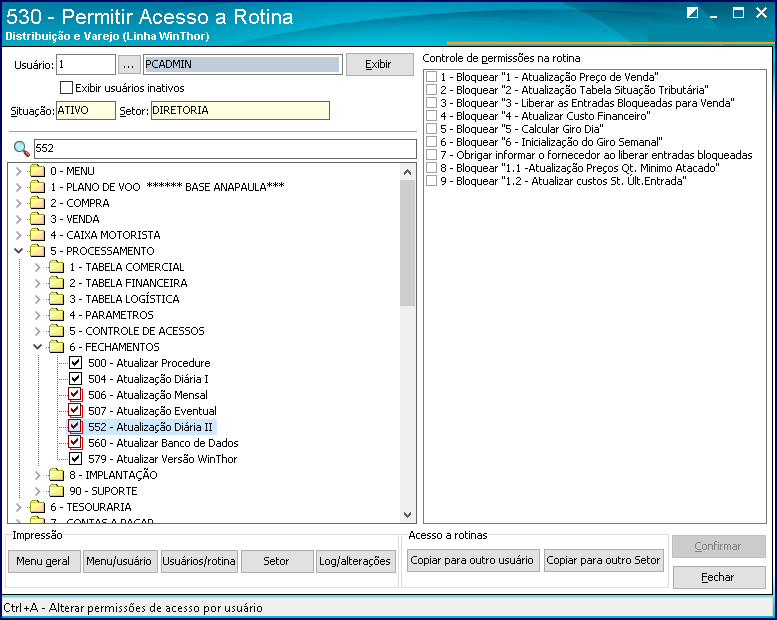Toggle checkbox for 560 - Atualizar Banco de Dados
777x620 pixels.
click(x=75, y=443)
